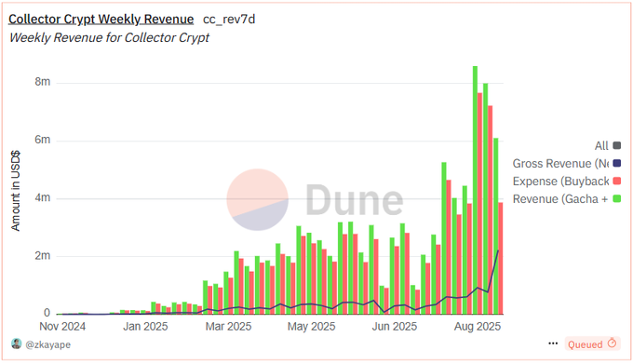This screenshot has height=364, width=633.
Task: Click the Amount in USD$ axis title
Action: [15, 191]
